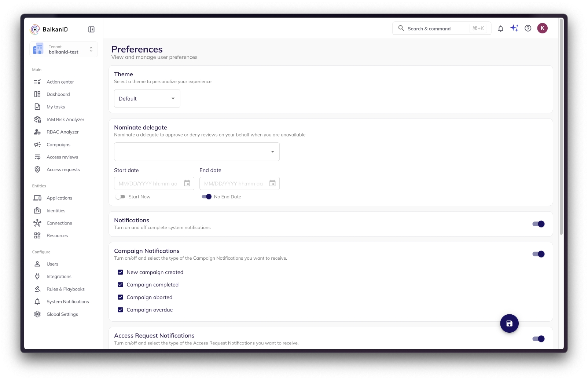Open the notifications bell in top bar
Screen dimensions: 588x380
tap(500, 29)
